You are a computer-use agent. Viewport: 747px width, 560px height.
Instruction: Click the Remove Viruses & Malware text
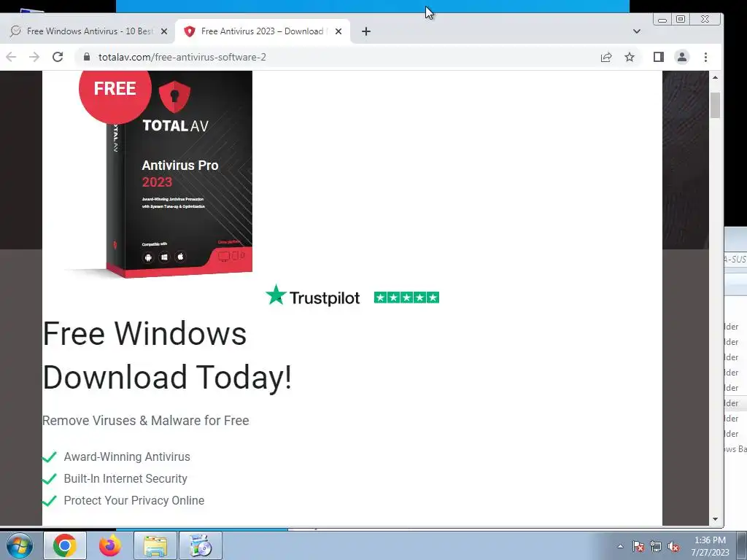tap(146, 421)
